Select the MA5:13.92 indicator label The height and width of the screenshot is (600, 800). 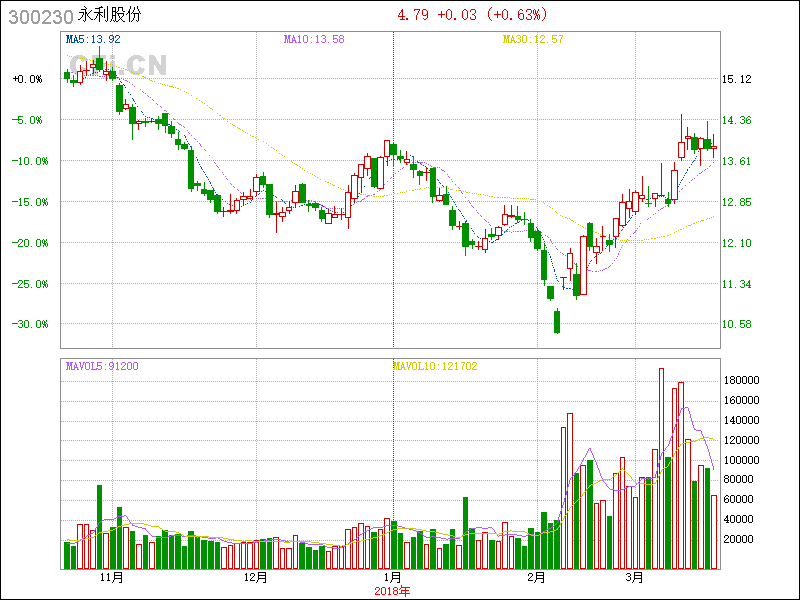click(x=92, y=39)
